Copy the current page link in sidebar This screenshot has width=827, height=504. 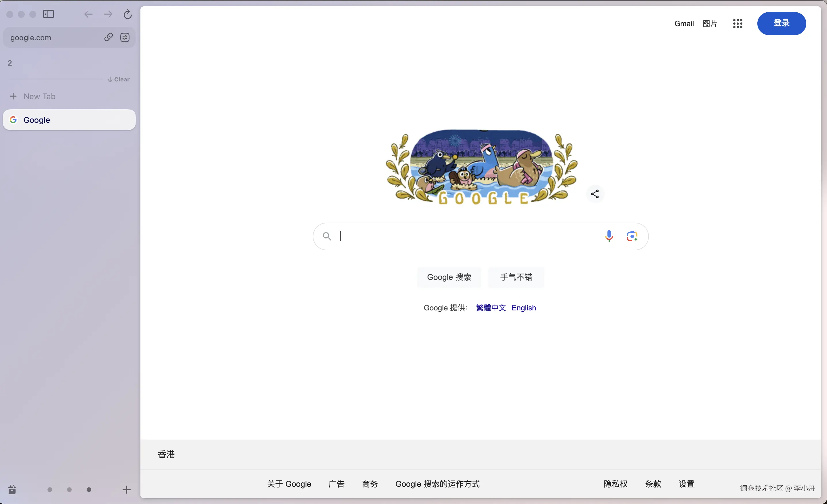click(x=108, y=37)
